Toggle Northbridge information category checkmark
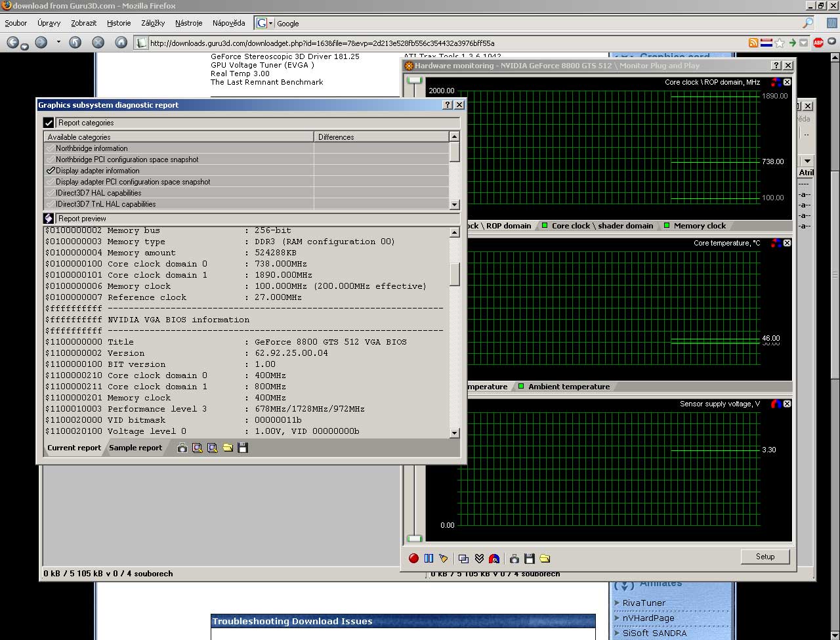840x640 pixels. click(51, 148)
